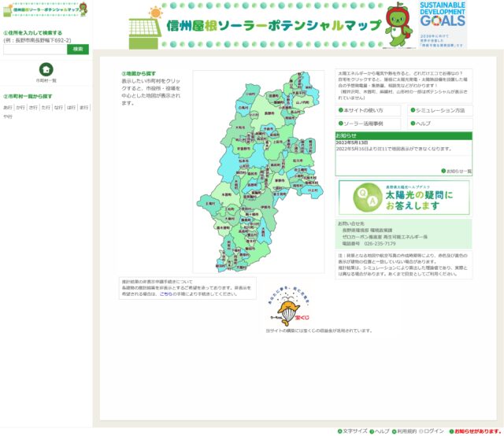Click the green home icon for municipality list
This screenshot has width=504, height=436.
46,69
